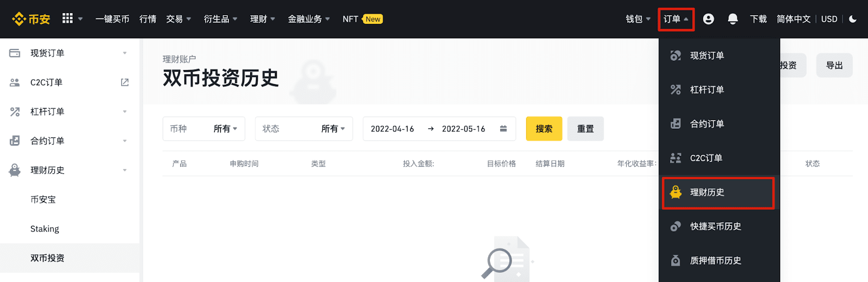Click the 现货订单 sidebar wallet icon
This screenshot has width=868, height=282.
(15, 53)
